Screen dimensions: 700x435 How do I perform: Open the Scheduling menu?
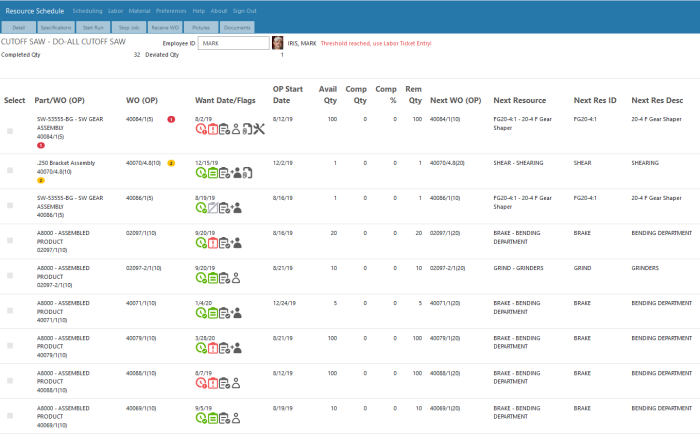88,11
